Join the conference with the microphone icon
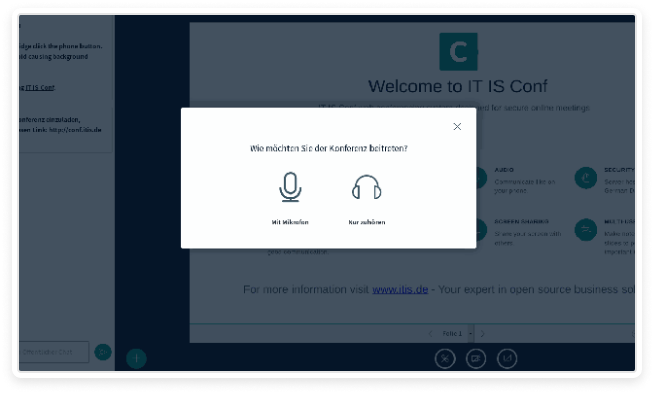654x394 pixels. tap(290, 187)
